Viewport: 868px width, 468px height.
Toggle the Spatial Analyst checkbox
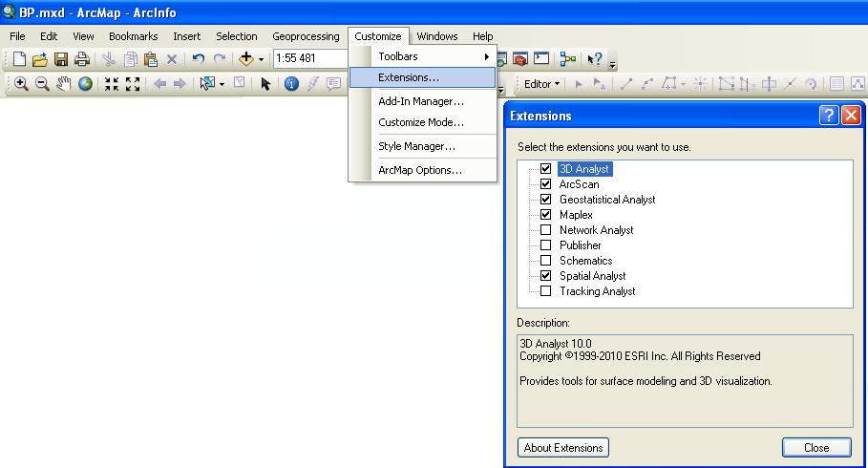coord(546,275)
